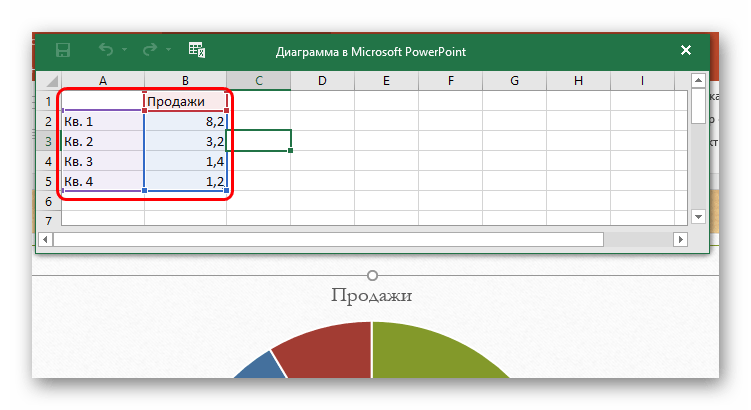Screen dimensions: 751x410
Task: Select the cell containing Продажи in the sheet
Action: (185, 101)
